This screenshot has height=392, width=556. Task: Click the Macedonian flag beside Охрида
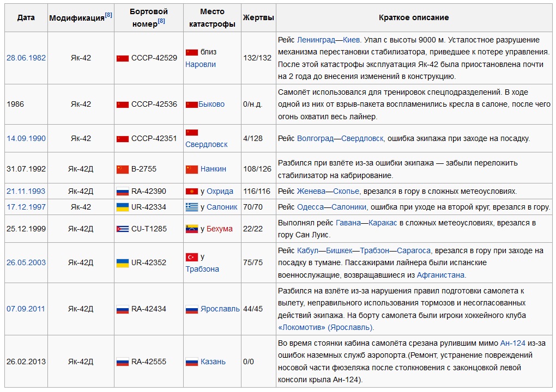click(x=191, y=191)
